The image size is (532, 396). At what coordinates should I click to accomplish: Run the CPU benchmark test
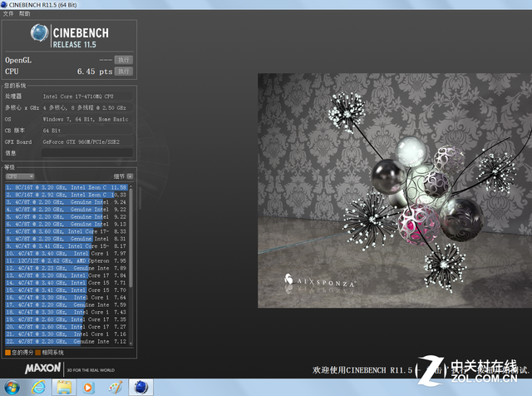[124, 72]
